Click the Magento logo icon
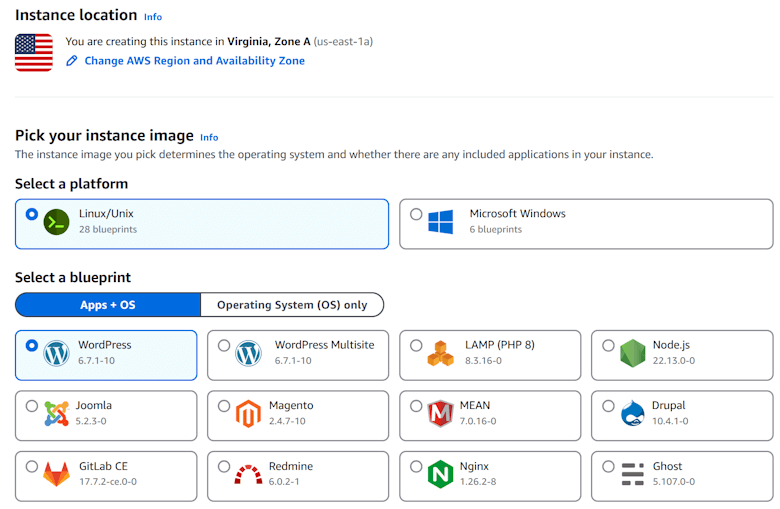 [x=248, y=414]
